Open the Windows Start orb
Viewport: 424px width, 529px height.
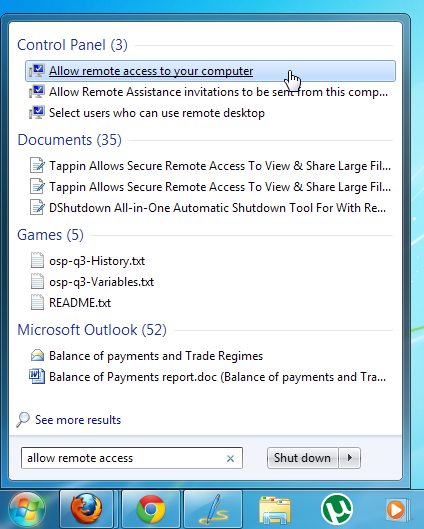27,510
